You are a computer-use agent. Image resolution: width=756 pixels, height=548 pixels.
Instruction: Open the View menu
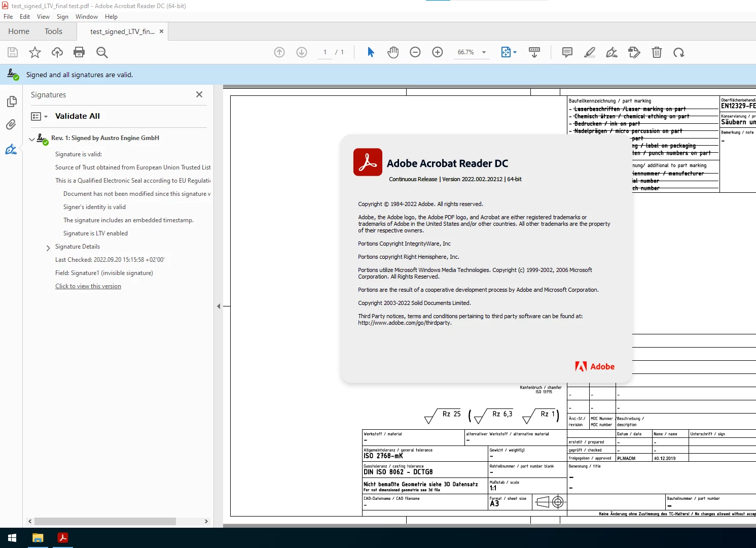[x=44, y=17]
